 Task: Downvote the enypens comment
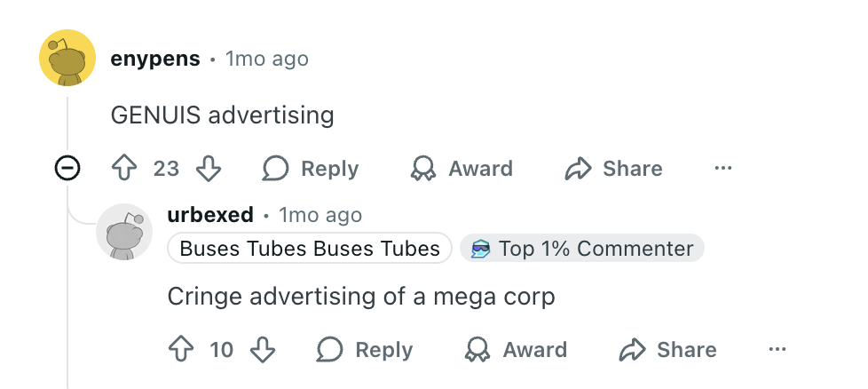pos(208,169)
